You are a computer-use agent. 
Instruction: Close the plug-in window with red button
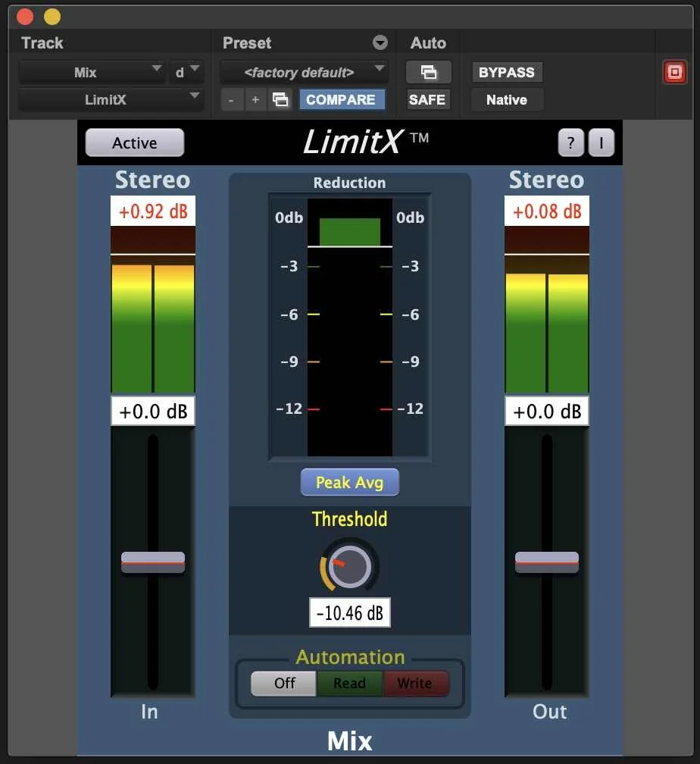tap(25, 17)
